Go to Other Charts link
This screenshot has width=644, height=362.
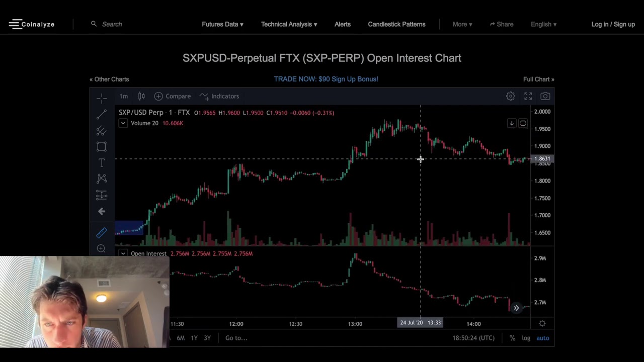[x=109, y=79]
